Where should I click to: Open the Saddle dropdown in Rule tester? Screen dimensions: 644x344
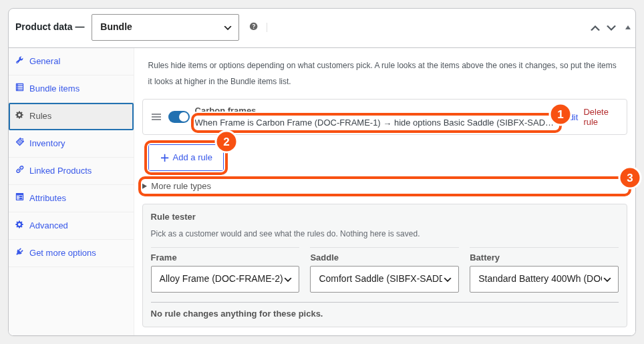(x=384, y=279)
